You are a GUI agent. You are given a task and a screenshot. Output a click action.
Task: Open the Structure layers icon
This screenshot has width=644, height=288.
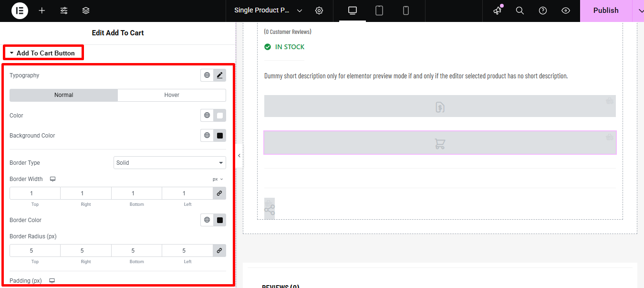(x=86, y=11)
